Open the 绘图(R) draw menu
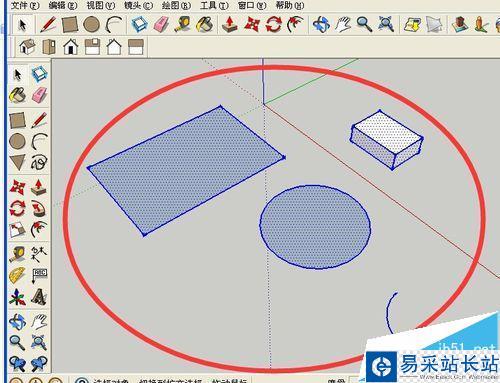This screenshot has height=383, width=500. (176, 5)
